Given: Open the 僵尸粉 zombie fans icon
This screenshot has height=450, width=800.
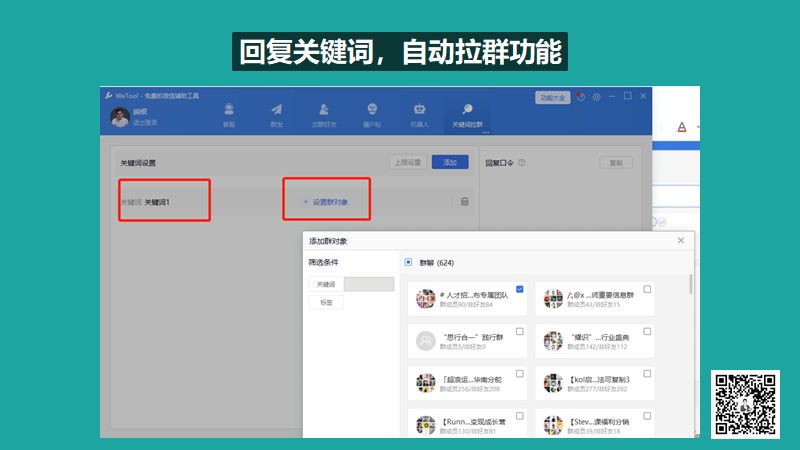Looking at the screenshot, I should tap(372, 113).
